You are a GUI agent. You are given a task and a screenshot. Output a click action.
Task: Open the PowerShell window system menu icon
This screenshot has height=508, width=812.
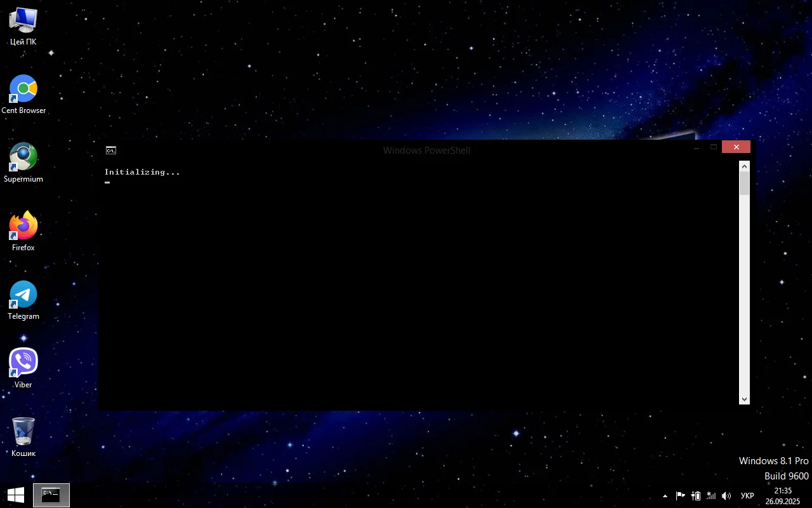[x=111, y=150]
